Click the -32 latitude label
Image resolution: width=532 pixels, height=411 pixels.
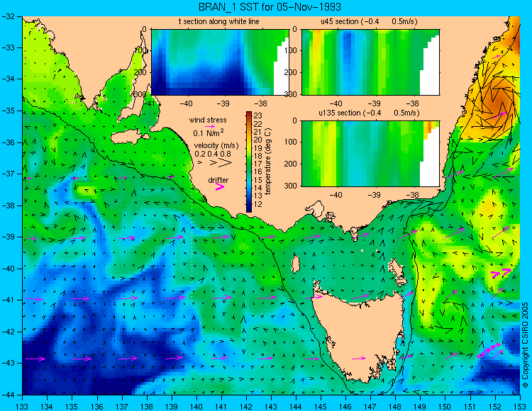coord(9,16)
